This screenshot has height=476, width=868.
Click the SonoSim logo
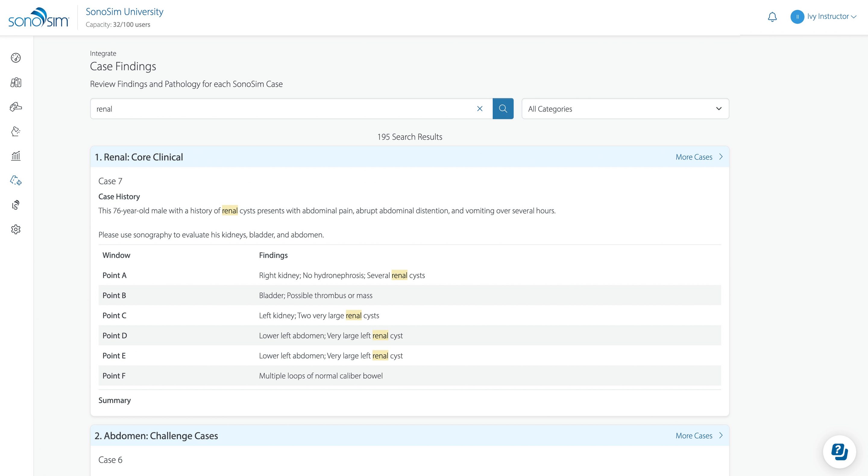click(x=38, y=17)
